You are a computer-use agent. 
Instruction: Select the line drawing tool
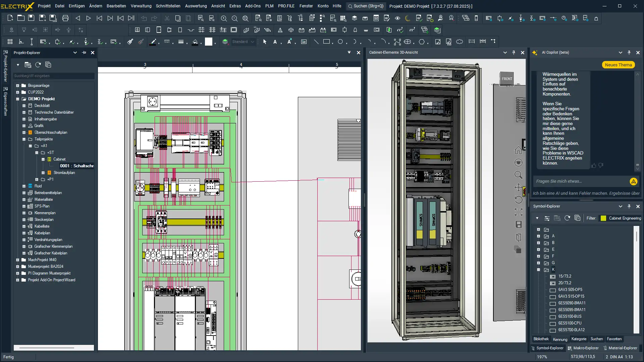pos(316,42)
